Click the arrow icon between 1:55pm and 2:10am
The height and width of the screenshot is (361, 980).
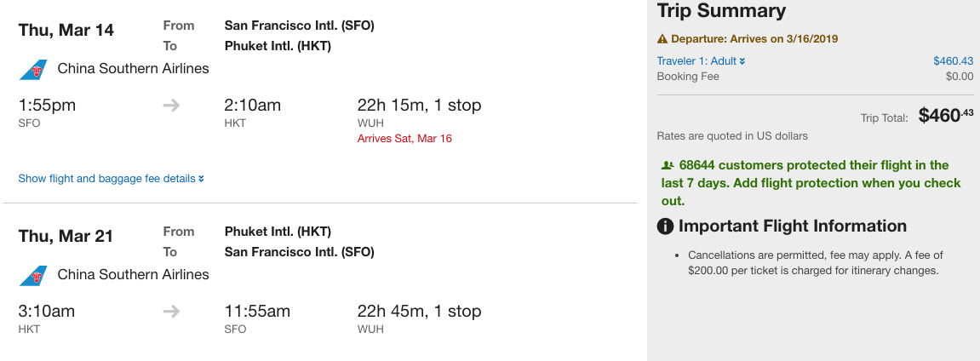[171, 106]
